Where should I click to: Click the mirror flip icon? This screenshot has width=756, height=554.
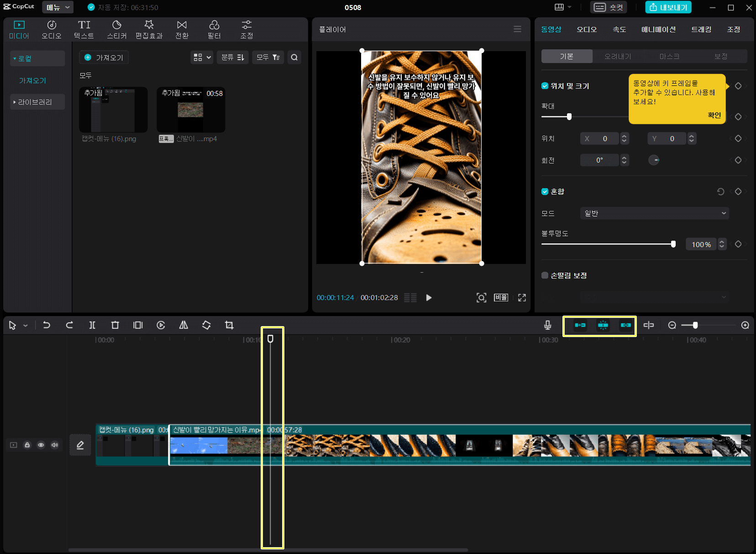pos(184,325)
